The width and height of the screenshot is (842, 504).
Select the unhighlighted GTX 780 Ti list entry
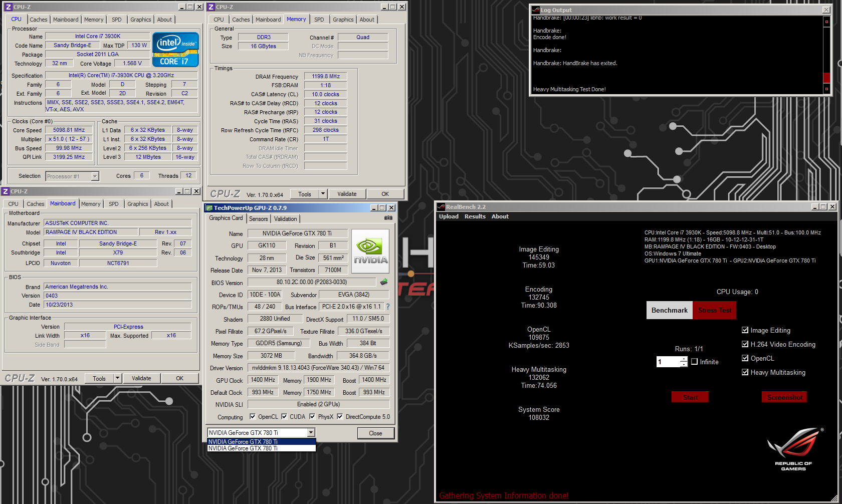(x=262, y=448)
